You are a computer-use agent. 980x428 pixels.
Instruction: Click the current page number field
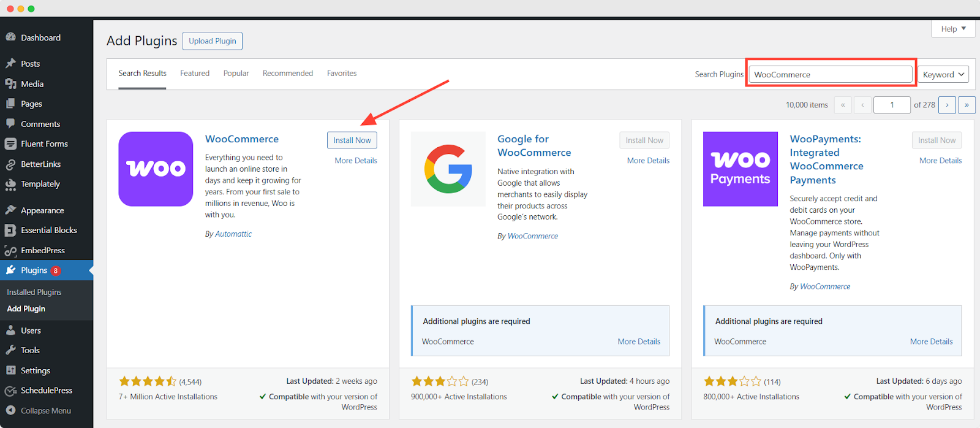pos(892,105)
